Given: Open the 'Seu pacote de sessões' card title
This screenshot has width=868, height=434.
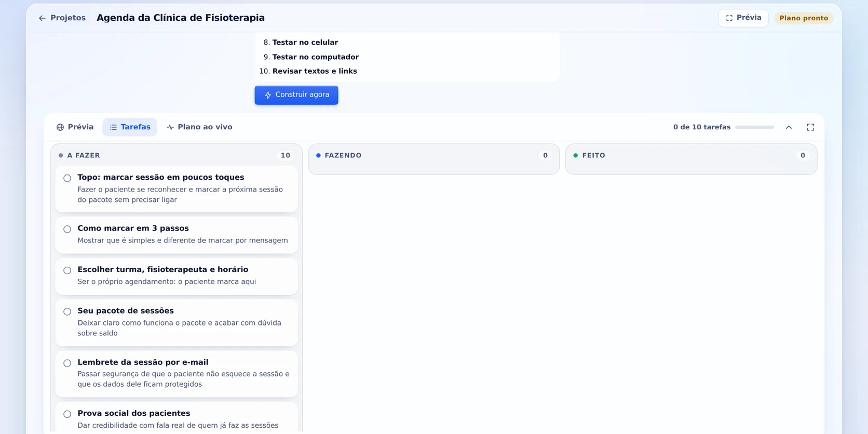Looking at the screenshot, I should click(126, 311).
